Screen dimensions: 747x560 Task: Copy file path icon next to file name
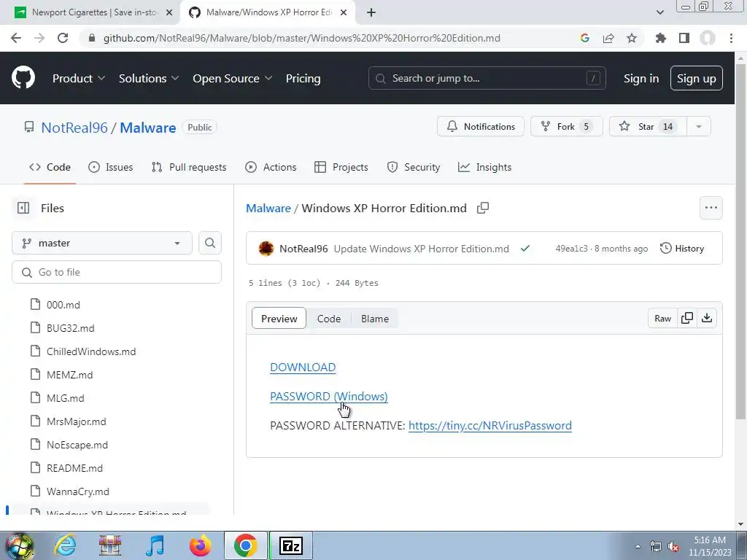tap(483, 208)
